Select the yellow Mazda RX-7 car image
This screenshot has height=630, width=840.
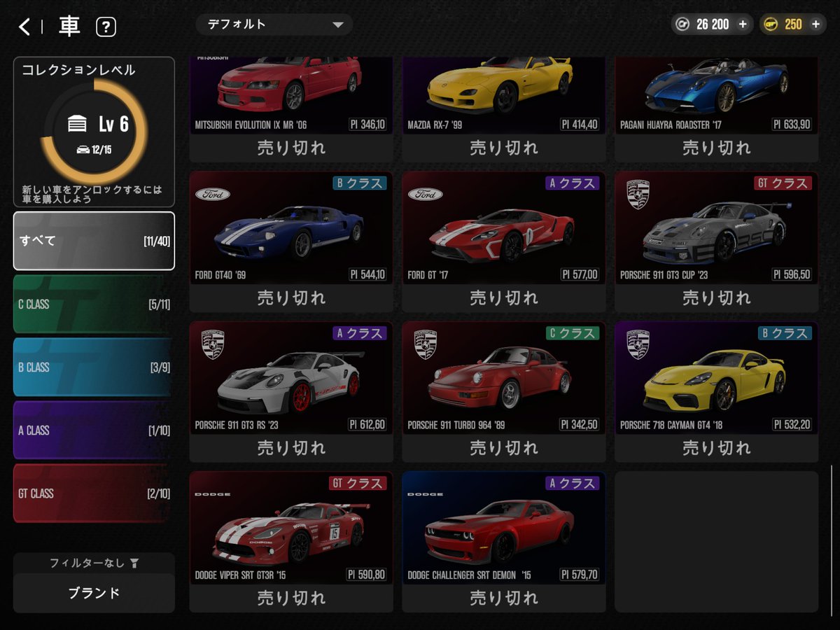(x=500, y=84)
